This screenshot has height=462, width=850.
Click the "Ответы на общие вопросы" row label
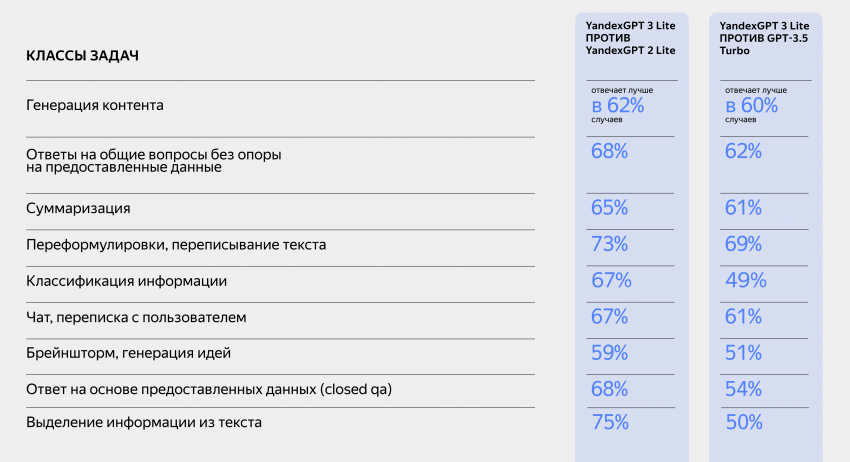153,161
